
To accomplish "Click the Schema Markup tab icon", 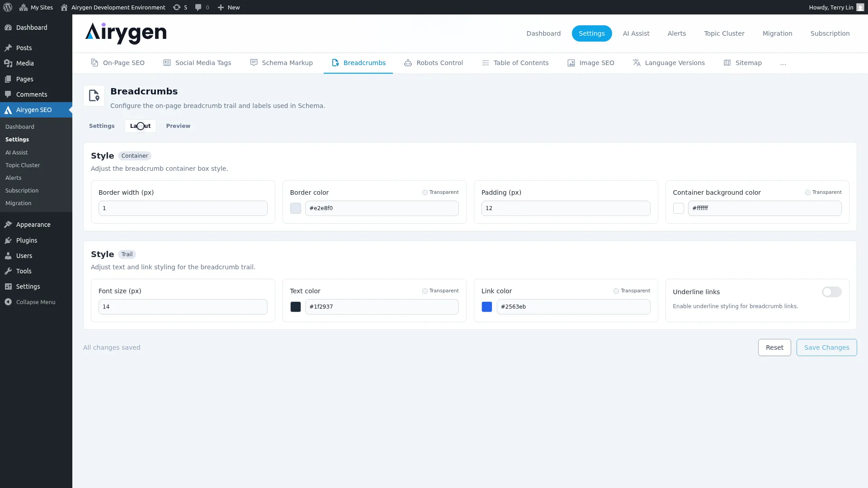I will click(x=254, y=63).
